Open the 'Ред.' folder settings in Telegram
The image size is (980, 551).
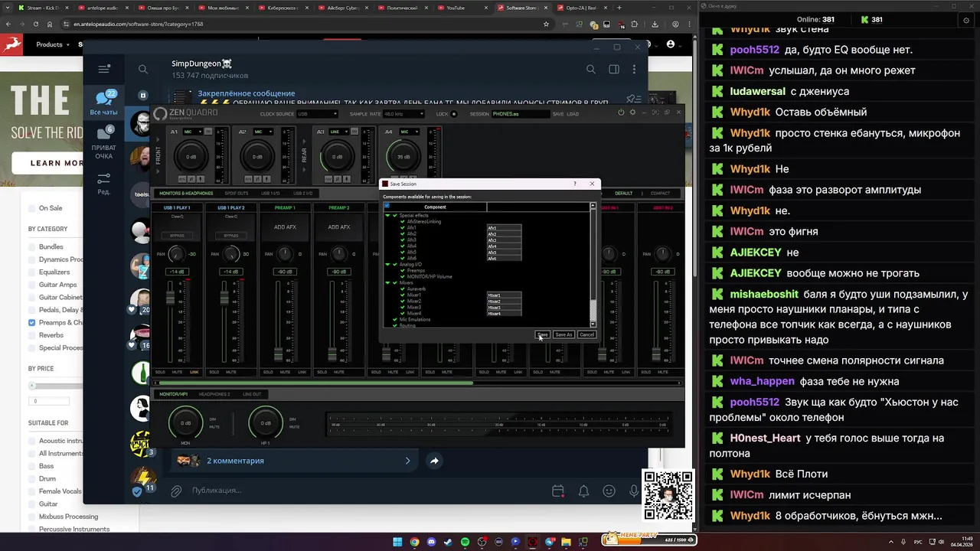(103, 183)
